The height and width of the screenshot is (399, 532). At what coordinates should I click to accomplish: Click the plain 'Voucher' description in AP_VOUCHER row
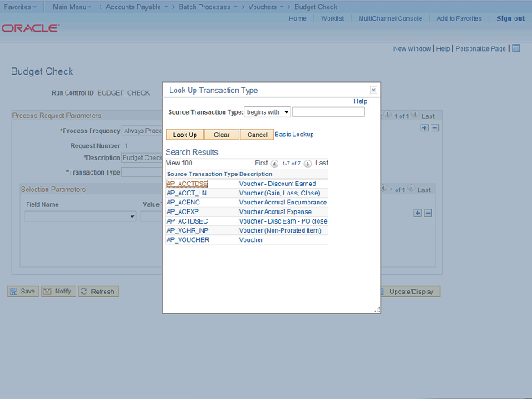[251, 240]
